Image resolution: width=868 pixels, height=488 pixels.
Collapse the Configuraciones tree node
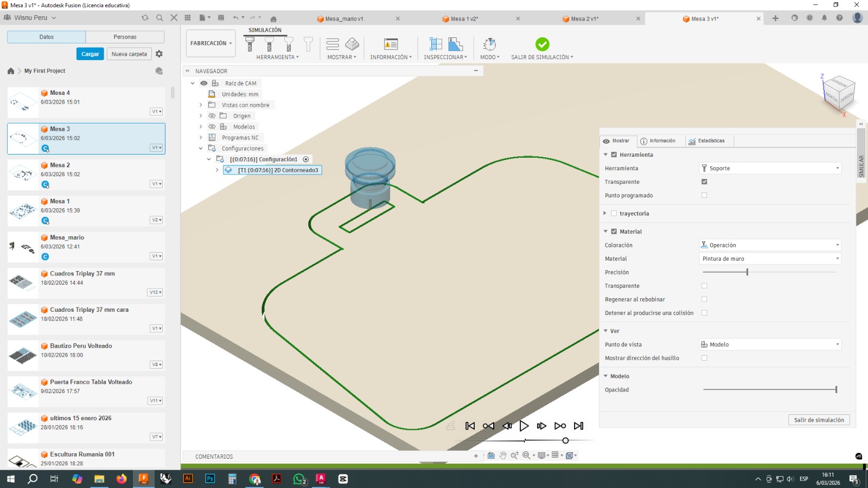coord(200,148)
